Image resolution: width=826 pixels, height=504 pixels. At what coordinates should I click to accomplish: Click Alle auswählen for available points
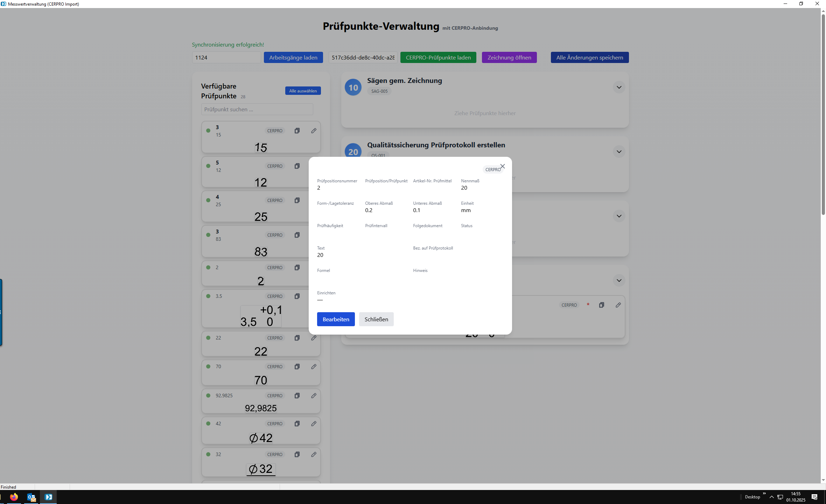click(303, 91)
